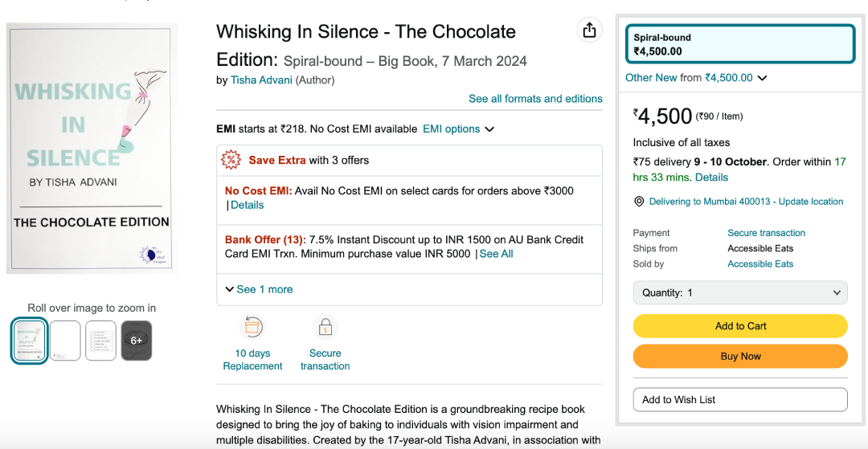Select the Spiral-bound format option
868x449 pixels.
click(x=740, y=45)
